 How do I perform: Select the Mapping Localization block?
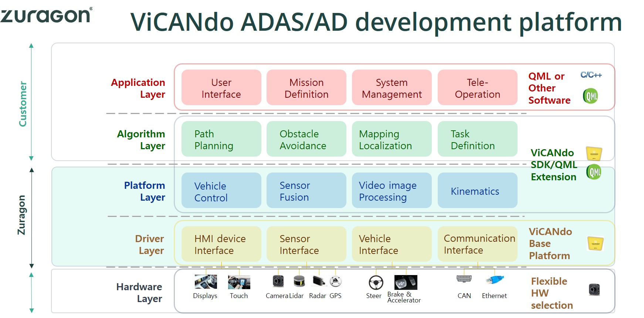click(x=392, y=139)
